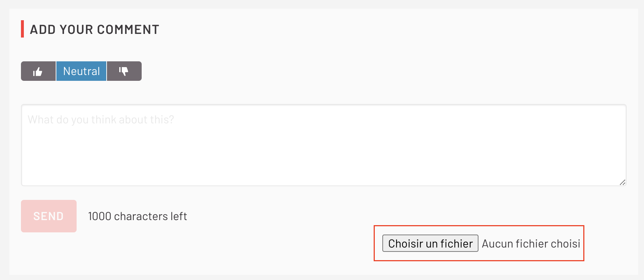Image resolution: width=644 pixels, height=280 pixels.
Task: Click the "Choisir un fichier" button
Action: pos(430,244)
